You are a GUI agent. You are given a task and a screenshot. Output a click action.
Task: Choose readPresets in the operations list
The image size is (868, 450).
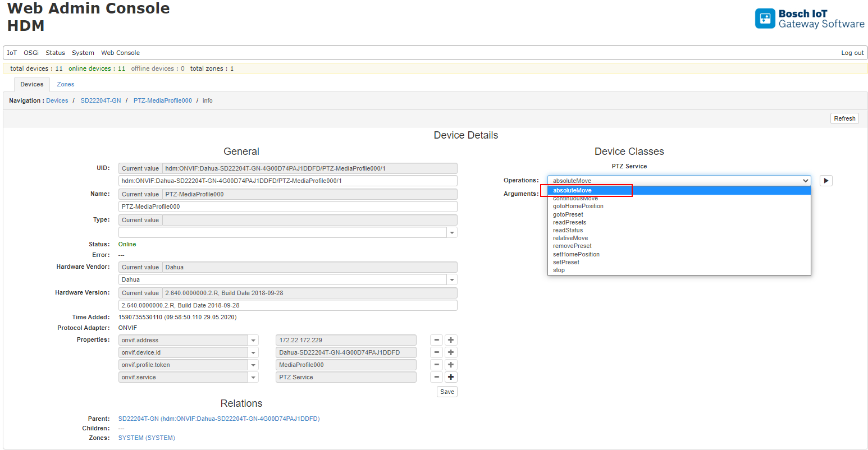coord(569,222)
